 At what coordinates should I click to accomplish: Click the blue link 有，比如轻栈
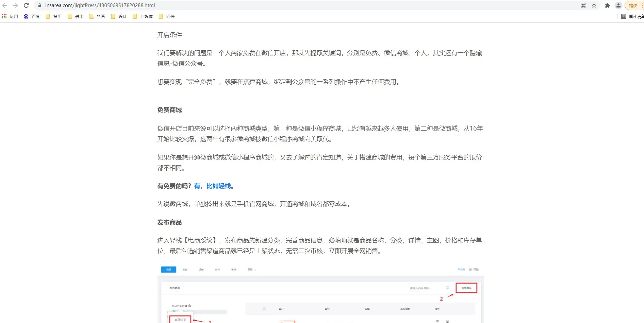point(212,186)
